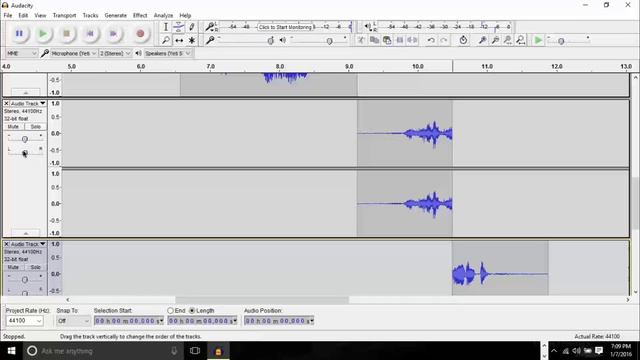Image resolution: width=640 pixels, height=360 pixels.
Task: Open the Project Rate 44100 dropdown
Action: 24,321
